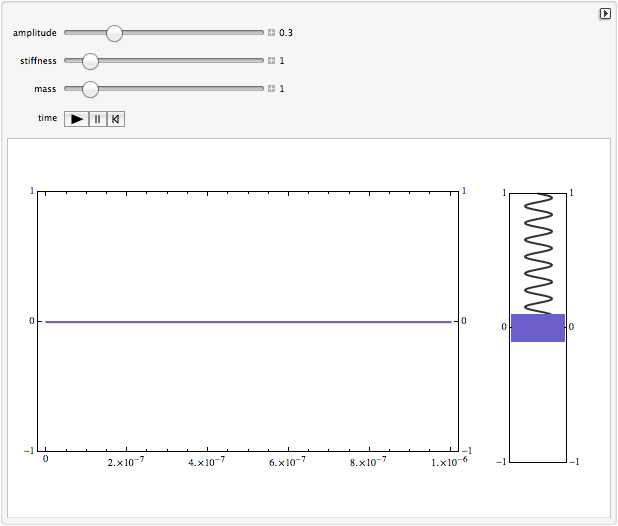Expand the mass slider controls

pos(271,89)
